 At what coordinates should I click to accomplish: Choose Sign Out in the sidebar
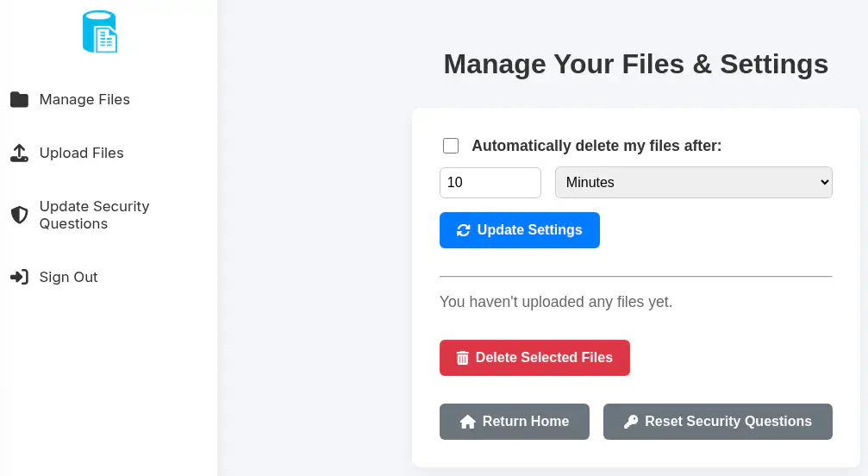[x=69, y=278]
